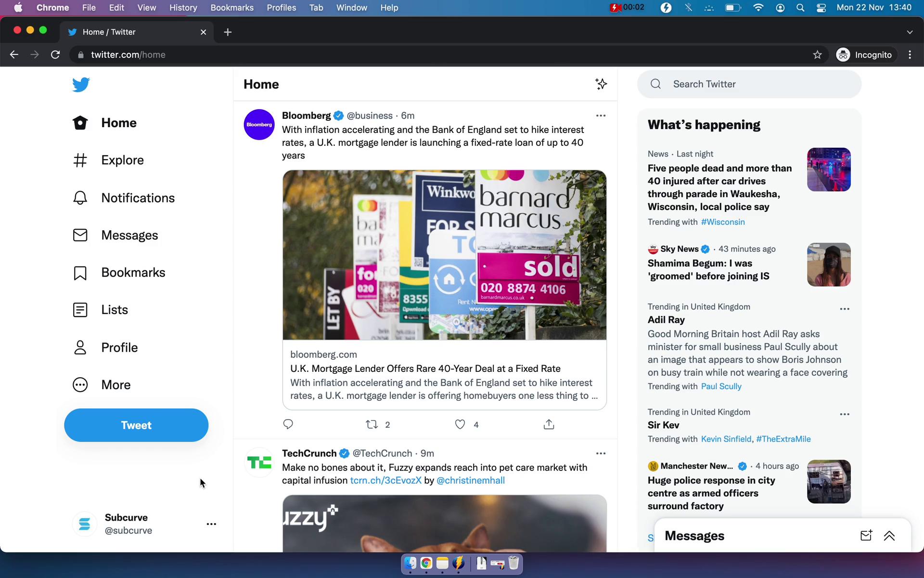Viewport: 924px width, 578px height.
Task: Open Sir Kev trend options menu
Action: tap(844, 414)
